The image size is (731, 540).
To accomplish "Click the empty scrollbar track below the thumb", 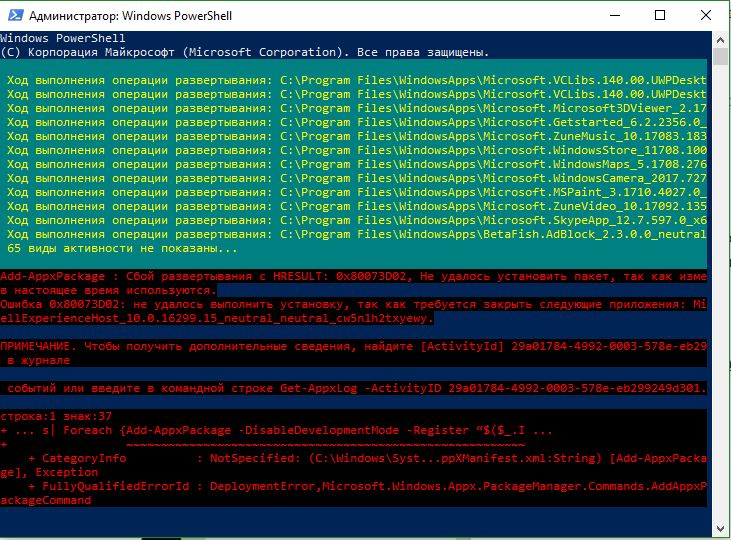I will click(x=720, y=293).
